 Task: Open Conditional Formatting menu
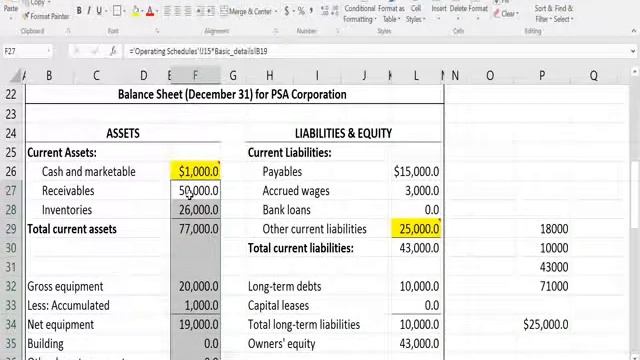(x=359, y=13)
